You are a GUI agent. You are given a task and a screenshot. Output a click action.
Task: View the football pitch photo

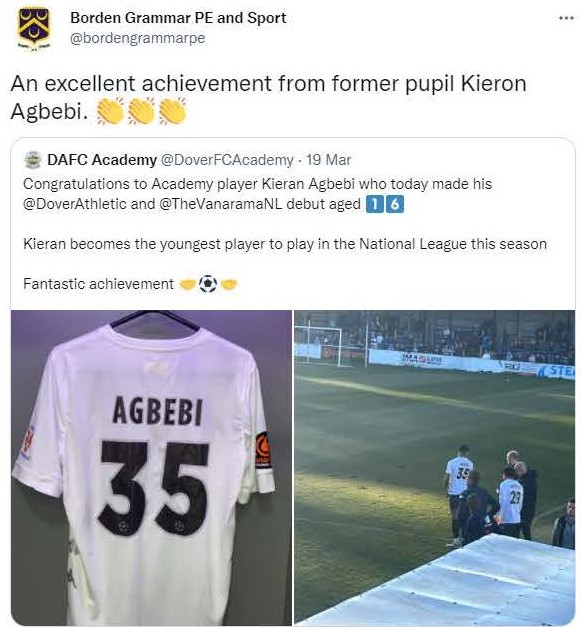pos(435,468)
